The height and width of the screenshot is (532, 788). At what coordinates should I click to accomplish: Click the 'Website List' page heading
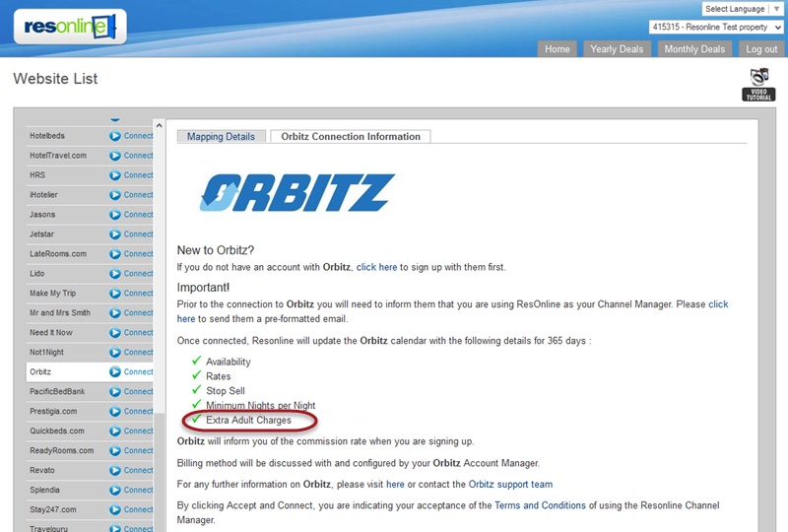(55, 79)
